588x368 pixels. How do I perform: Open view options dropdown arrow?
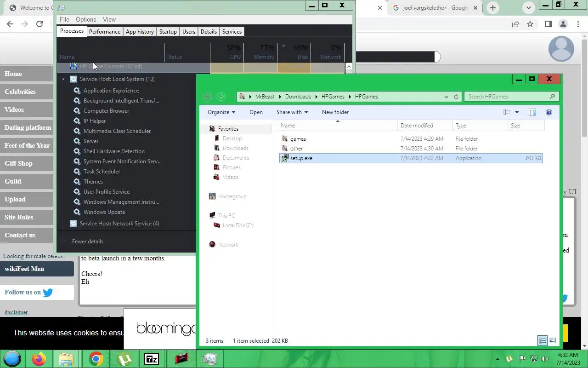point(517,112)
